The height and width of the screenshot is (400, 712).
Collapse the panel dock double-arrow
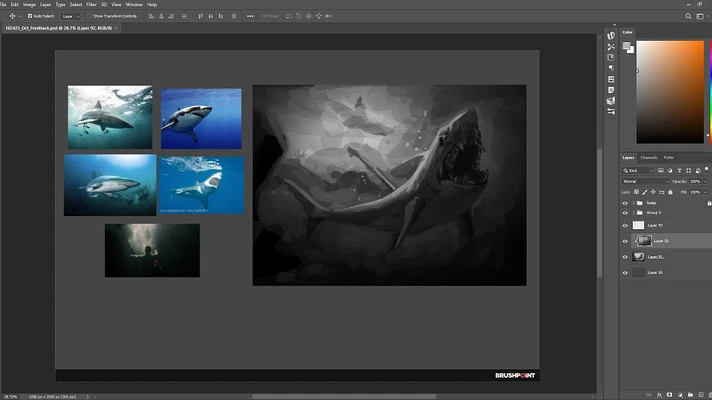614,25
